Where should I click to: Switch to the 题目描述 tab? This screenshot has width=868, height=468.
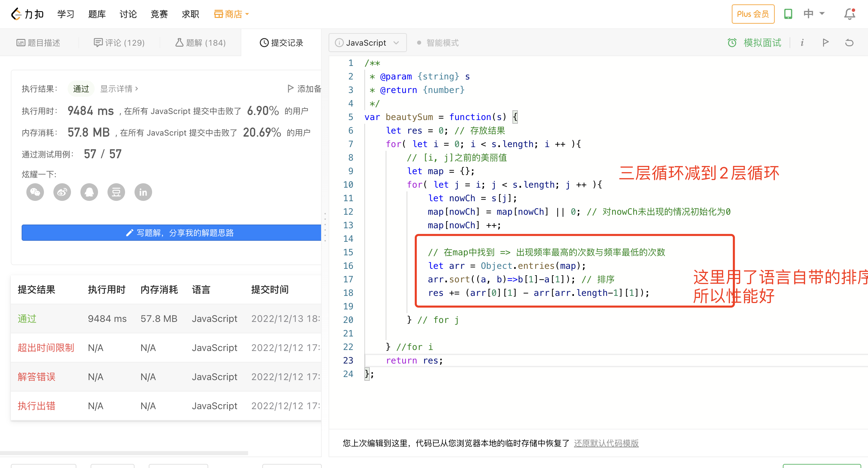(x=39, y=43)
